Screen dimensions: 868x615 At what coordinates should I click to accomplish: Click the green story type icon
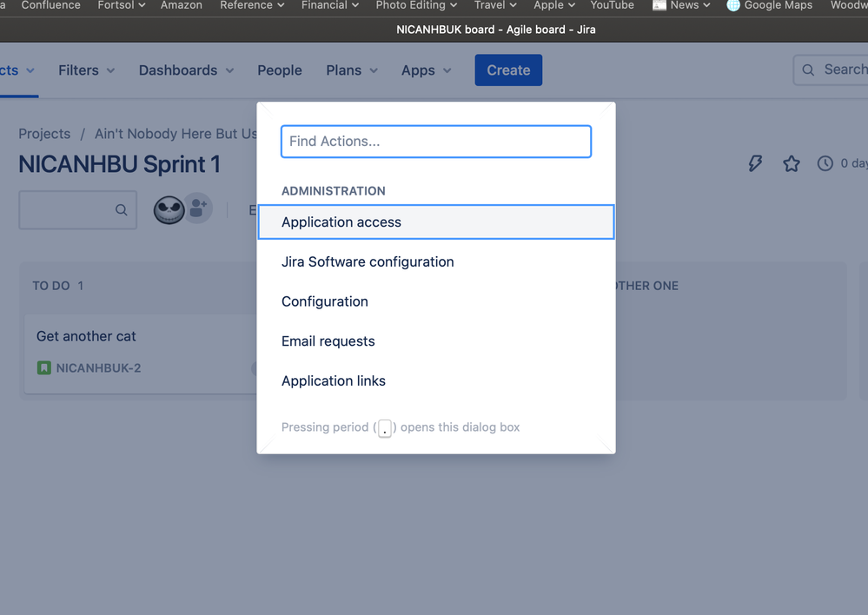click(43, 367)
